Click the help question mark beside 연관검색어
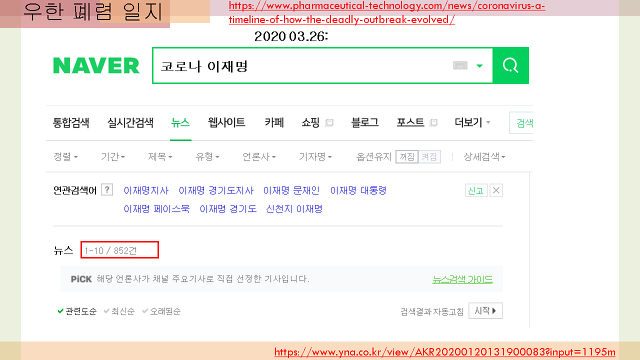640x360 pixels. [107, 190]
